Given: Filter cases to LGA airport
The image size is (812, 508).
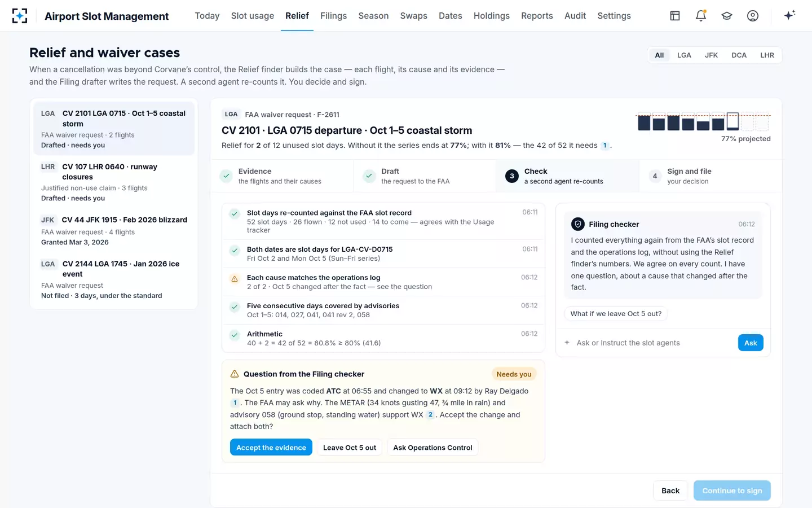Looking at the screenshot, I should [x=684, y=55].
